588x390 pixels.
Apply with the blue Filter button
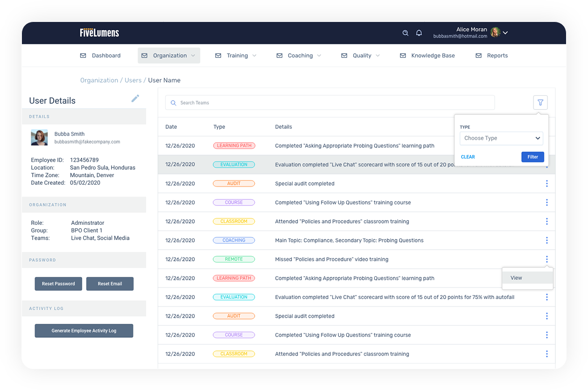pyautogui.click(x=532, y=157)
